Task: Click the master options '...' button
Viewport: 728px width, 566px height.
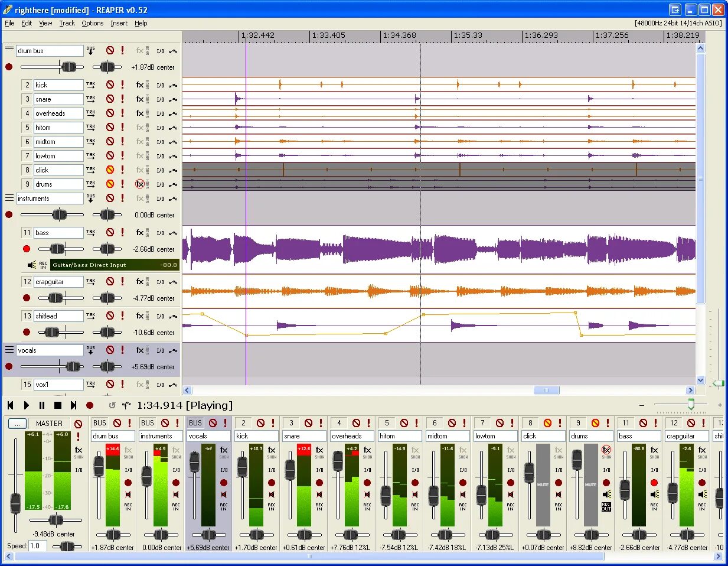Action: coord(17,423)
